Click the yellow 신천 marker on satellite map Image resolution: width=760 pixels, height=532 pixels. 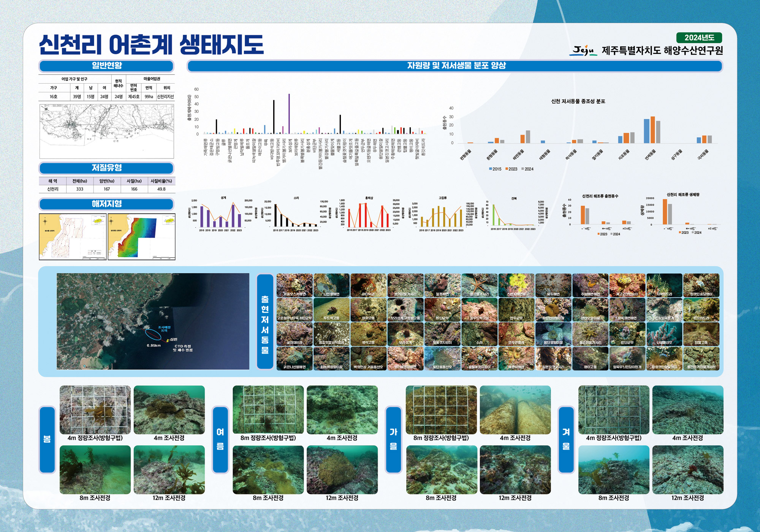point(168,340)
